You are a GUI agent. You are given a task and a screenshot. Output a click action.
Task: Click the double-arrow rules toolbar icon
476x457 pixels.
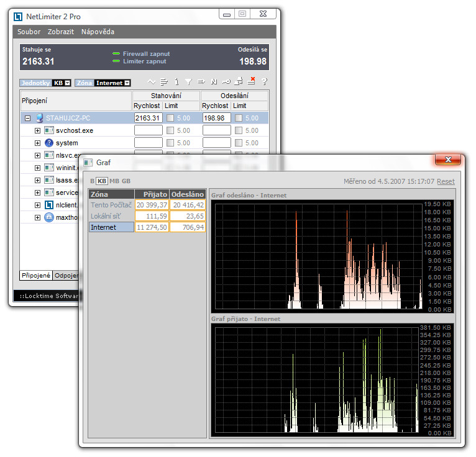[201, 81]
